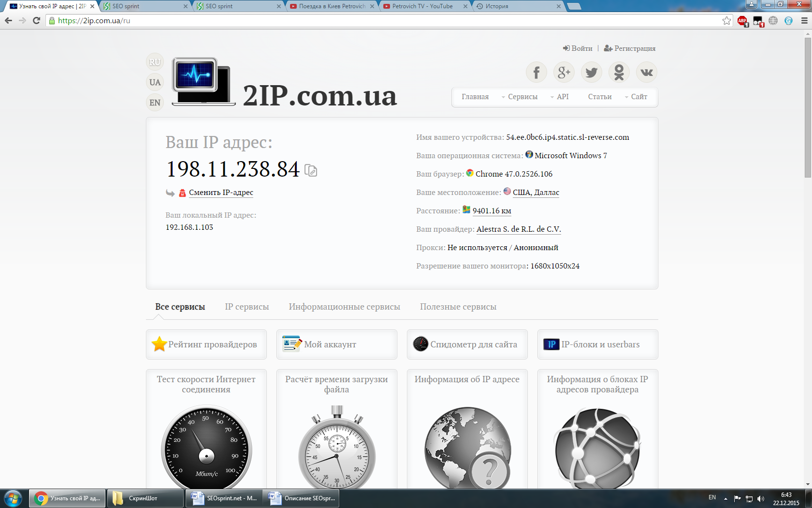The width and height of the screenshot is (812, 508).
Task: Switch to История browser tab
Action: pyautogui.click(x=518, y=6)
